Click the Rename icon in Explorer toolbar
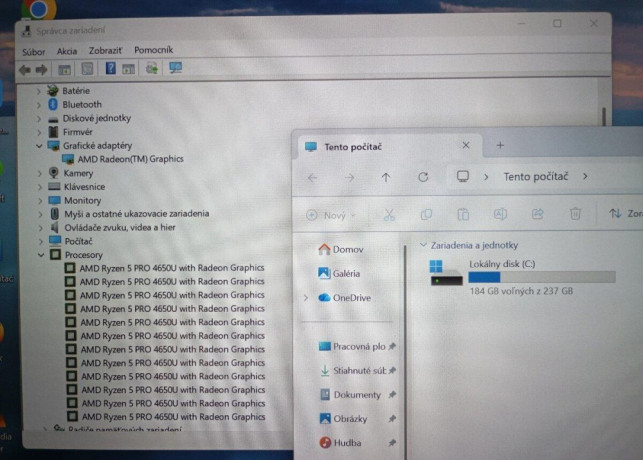Screen dimensions: 643x460 coord(500,214)
